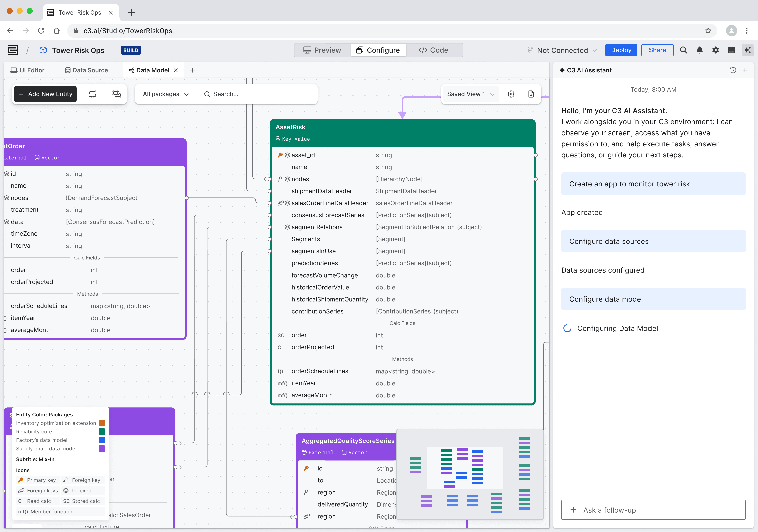Image resolution: width=758 pixels, height=532 pixels.
Task: Click the key icon beside asset_id field
Action: click(x=280, y=155)
